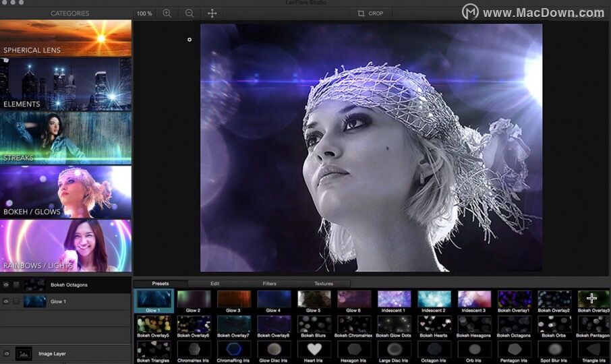Hide the Bokeh Octagons layer with its eye
The height and width of the screenshot is (364, 611).
coord(6,284)
